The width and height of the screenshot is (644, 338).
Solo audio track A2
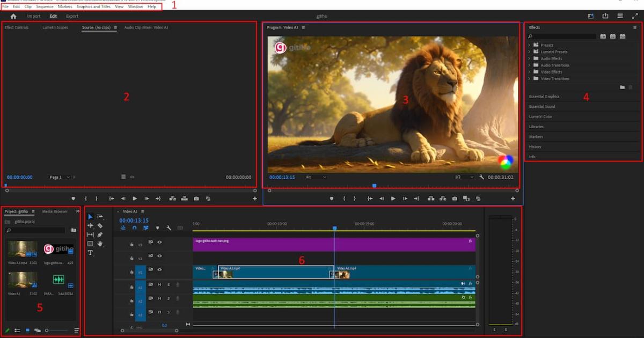point(169,298)
